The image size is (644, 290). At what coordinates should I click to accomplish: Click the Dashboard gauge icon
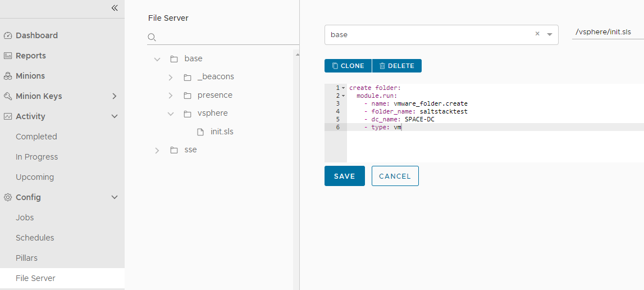(7, 35)
